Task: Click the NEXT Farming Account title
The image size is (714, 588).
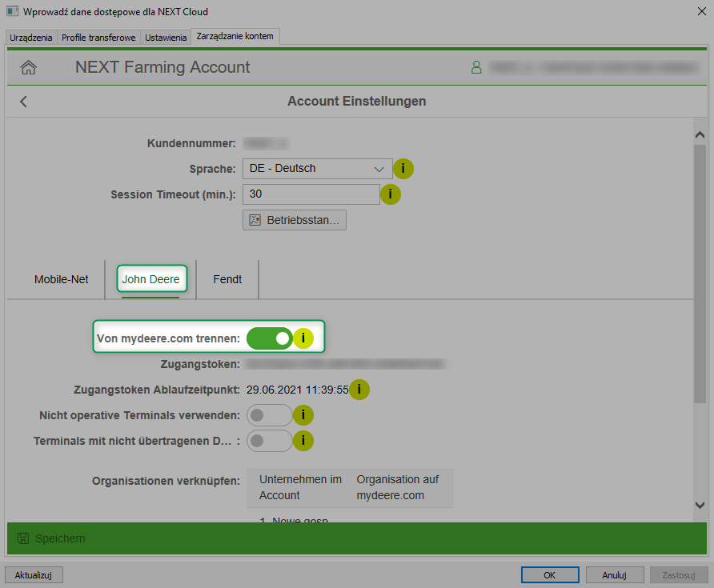Action: point(162,67)
